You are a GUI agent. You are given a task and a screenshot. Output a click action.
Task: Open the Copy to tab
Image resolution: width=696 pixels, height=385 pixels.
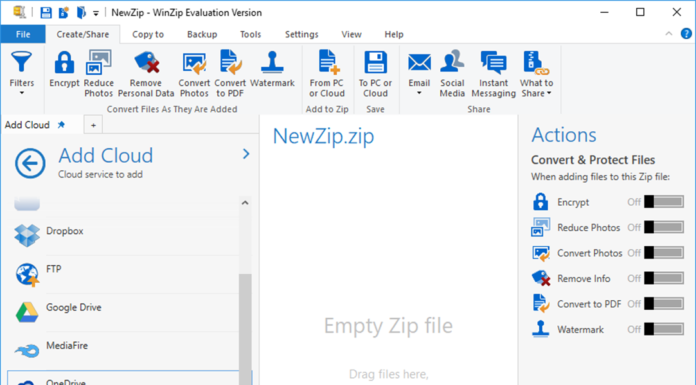pos(148,34)
